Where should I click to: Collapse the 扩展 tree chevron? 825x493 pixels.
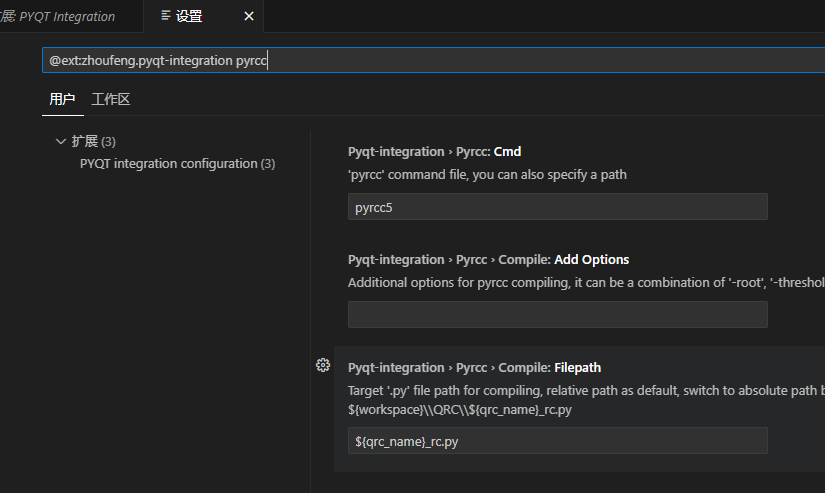[x=61, y=141]
